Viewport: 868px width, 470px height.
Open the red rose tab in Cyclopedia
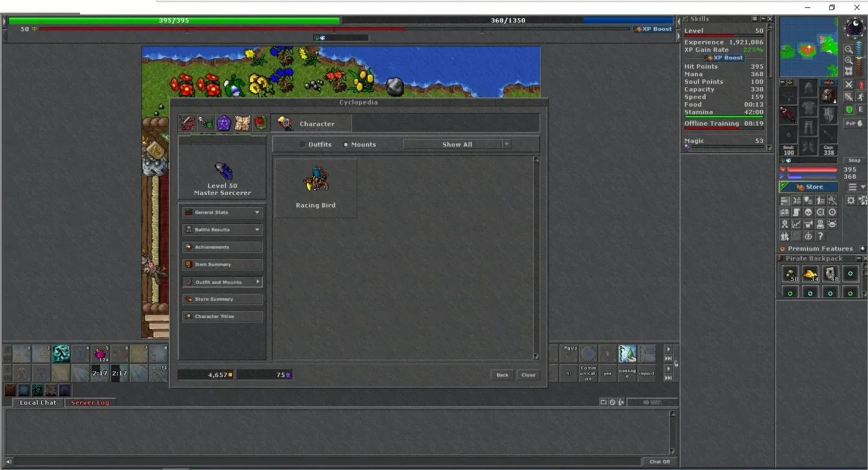260,123
